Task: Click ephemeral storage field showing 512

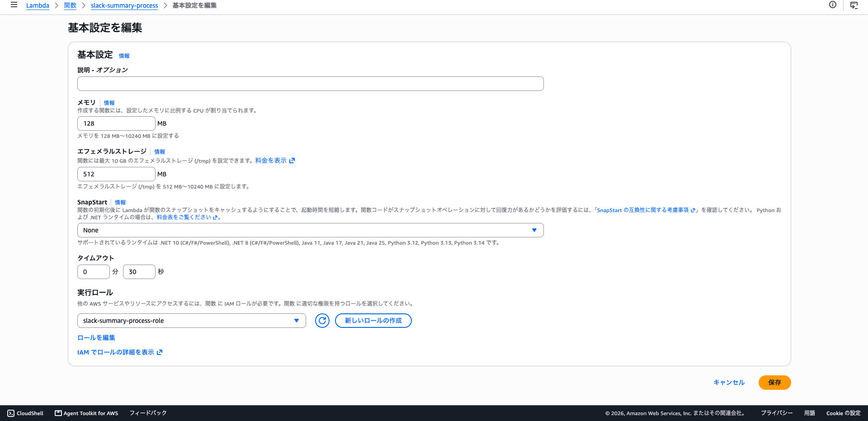Action: 116,174
